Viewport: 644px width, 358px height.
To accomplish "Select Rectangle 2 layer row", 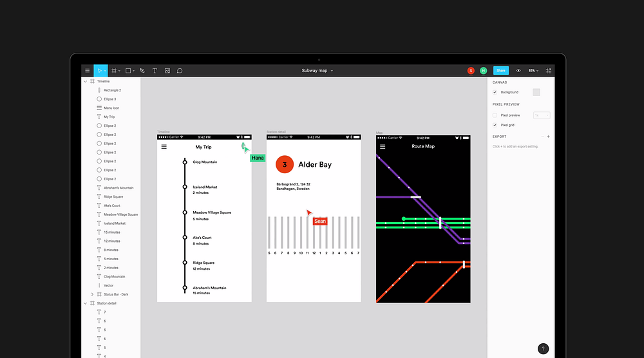I will pos(111,90).
